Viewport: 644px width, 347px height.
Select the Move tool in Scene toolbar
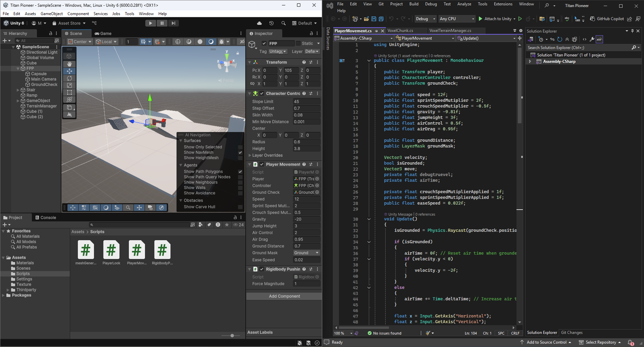pyautogui.click(x=69, y=71)
